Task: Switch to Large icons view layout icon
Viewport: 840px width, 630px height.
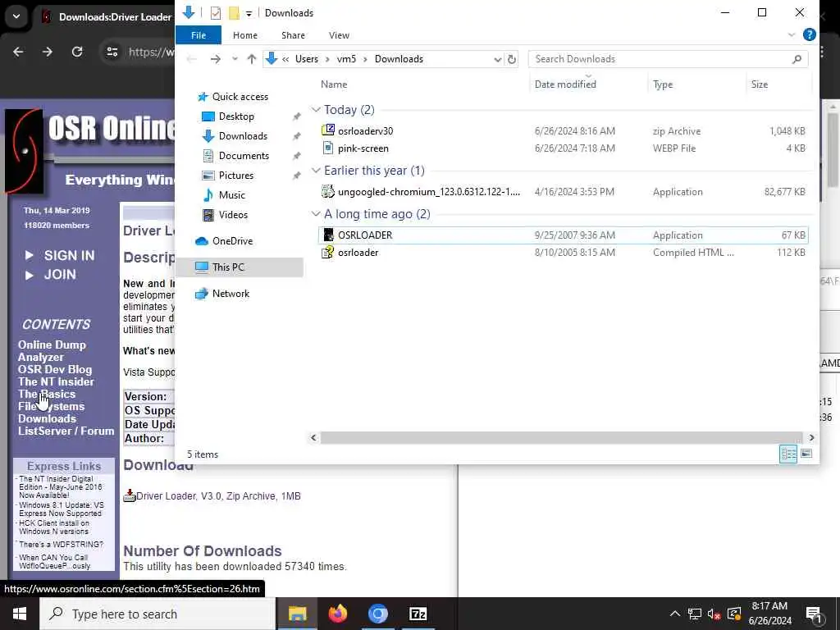Action: (806, 454)
